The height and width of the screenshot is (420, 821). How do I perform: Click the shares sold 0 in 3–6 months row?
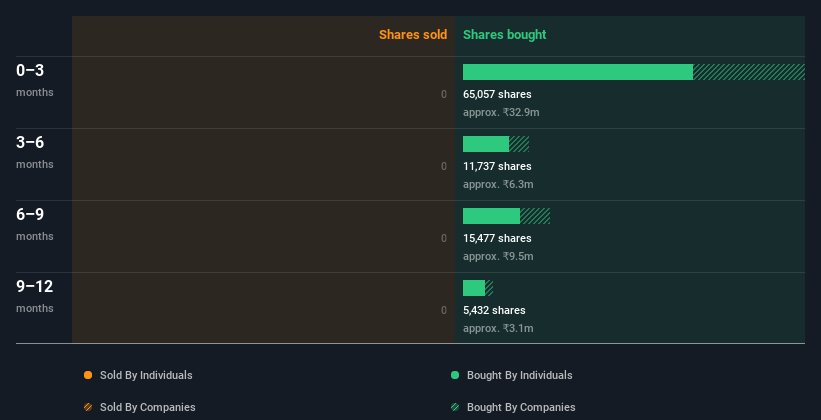(444, 166)
